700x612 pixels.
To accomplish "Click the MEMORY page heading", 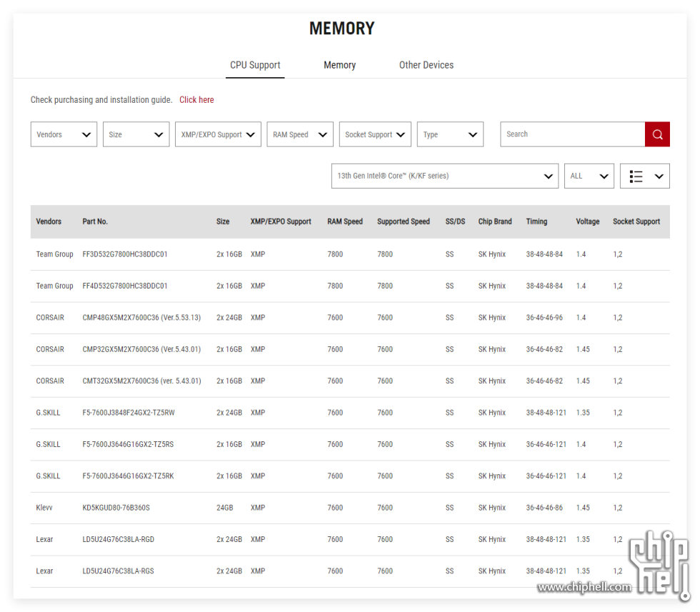I will tap(342, 28).
